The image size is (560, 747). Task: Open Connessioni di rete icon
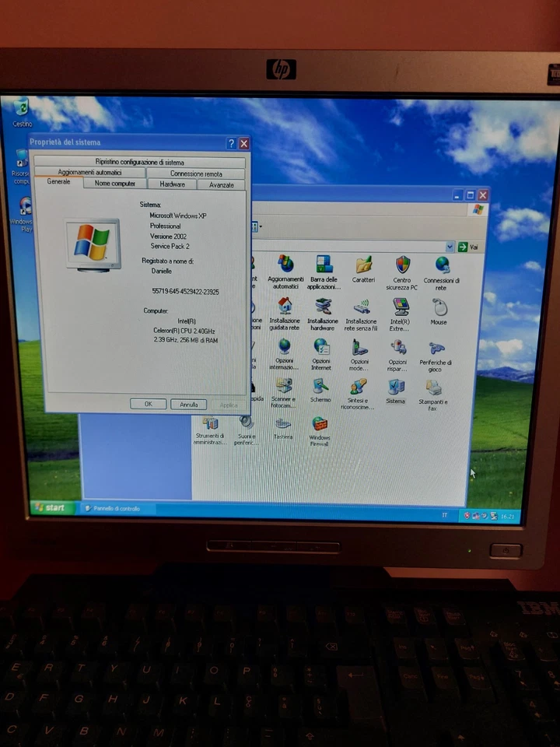(x=442, y=273)
